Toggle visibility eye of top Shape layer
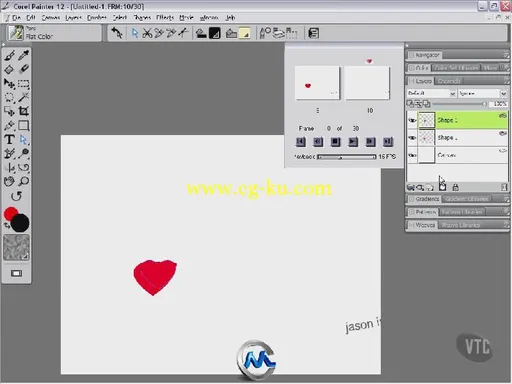Image resolution: width=512 pixels, height=384 pixels. click(412, 120)
